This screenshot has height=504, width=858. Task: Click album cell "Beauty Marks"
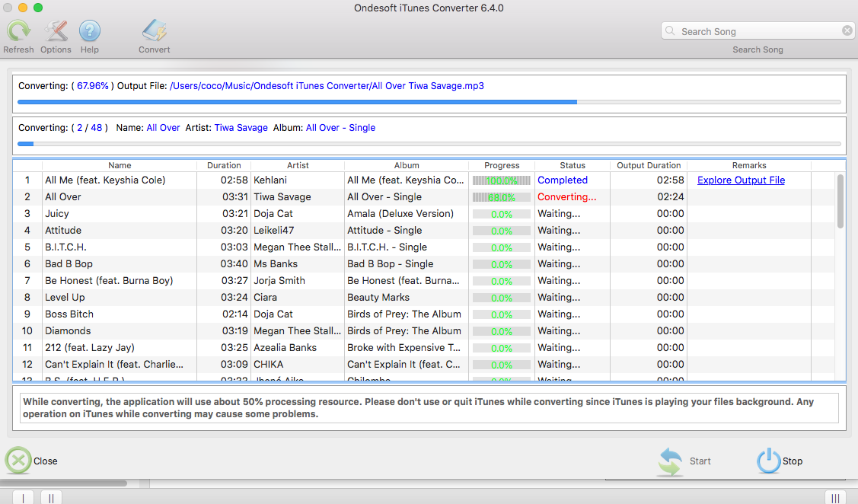pyautogui.click(x=378, y=298)
